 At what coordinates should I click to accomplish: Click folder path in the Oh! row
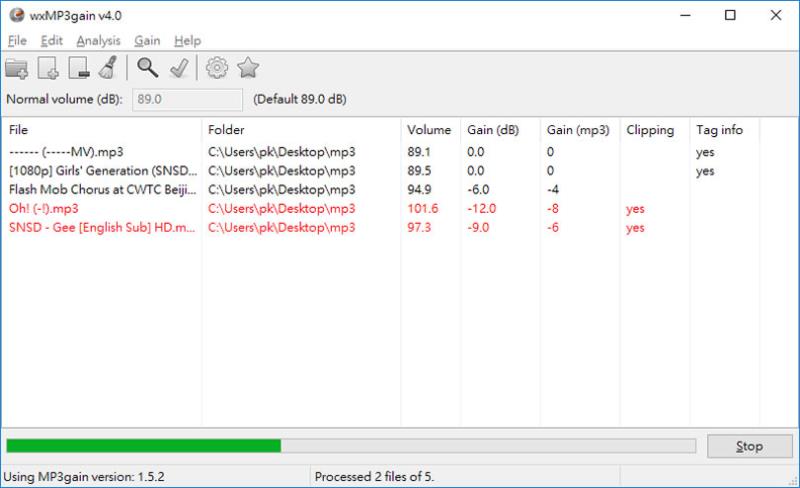coord(282,209)
